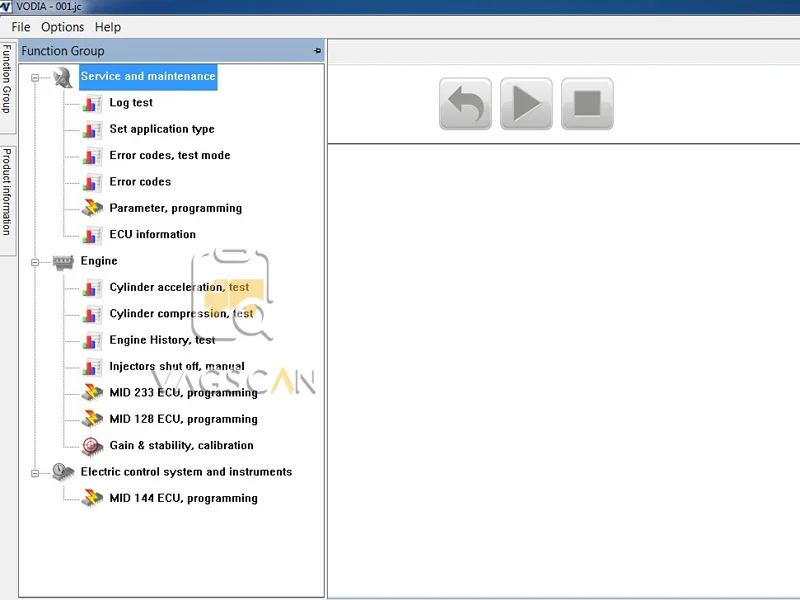800x600 pixels.
Task: Select Electric control system and instruments label
Action: [186, 472]
